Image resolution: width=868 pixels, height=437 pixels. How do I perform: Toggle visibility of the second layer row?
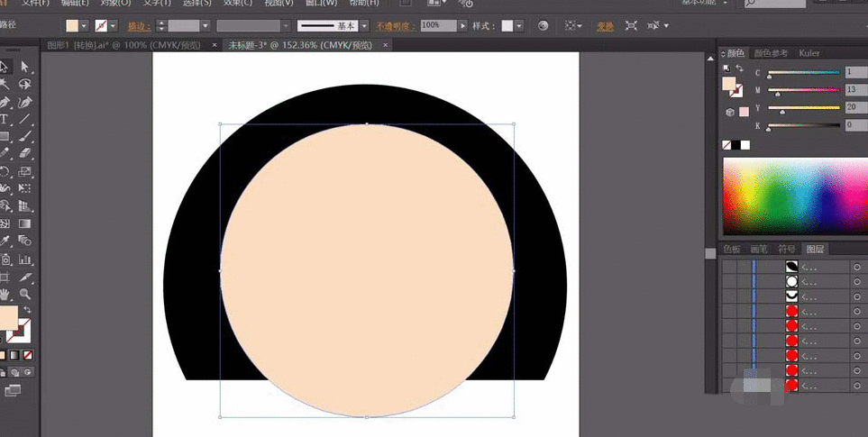pyautogui.click(x=729, y=281)
